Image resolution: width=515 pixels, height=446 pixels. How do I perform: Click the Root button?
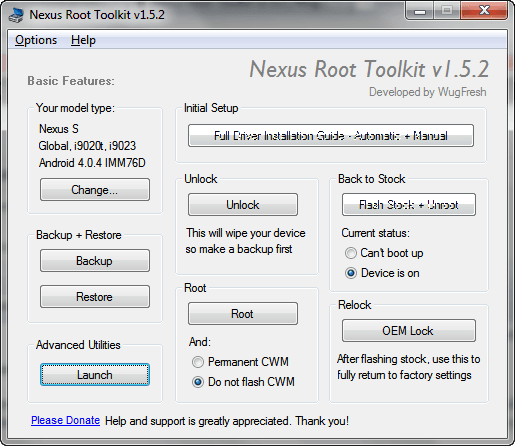243,314
